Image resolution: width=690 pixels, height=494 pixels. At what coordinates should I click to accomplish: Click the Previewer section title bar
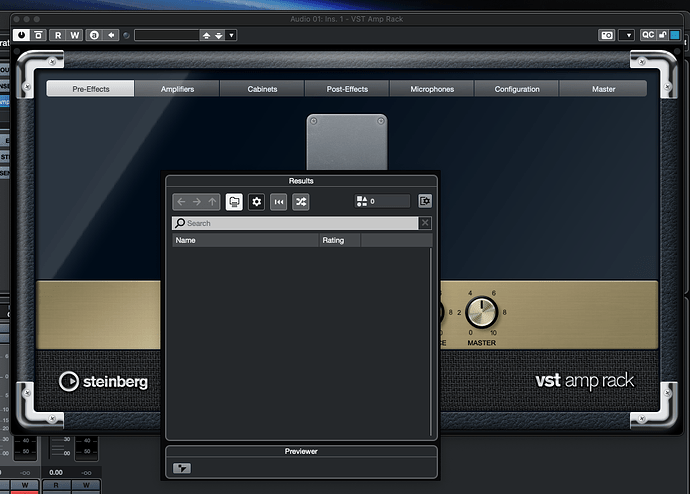(301, 451)
